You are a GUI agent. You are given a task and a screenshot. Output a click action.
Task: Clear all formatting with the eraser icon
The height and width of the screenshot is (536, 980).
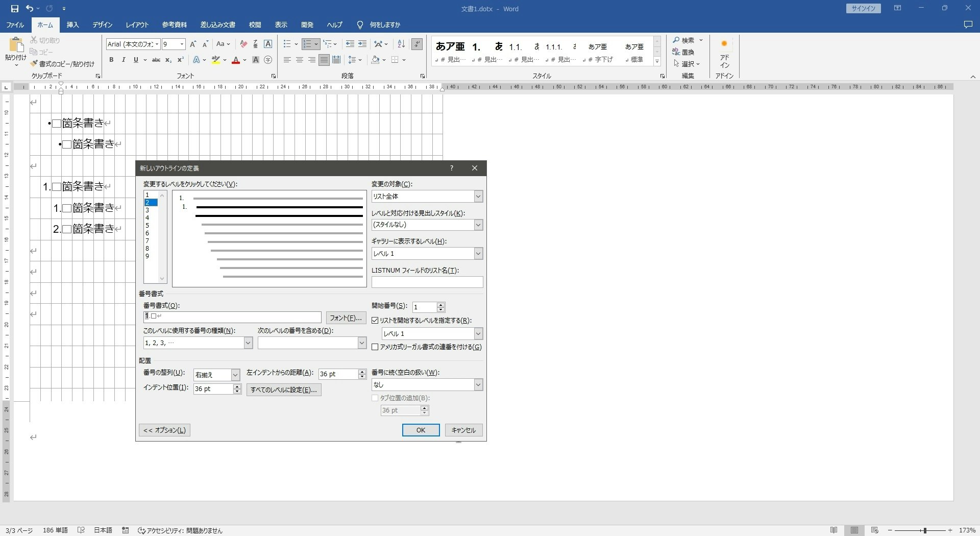(243, 44)
